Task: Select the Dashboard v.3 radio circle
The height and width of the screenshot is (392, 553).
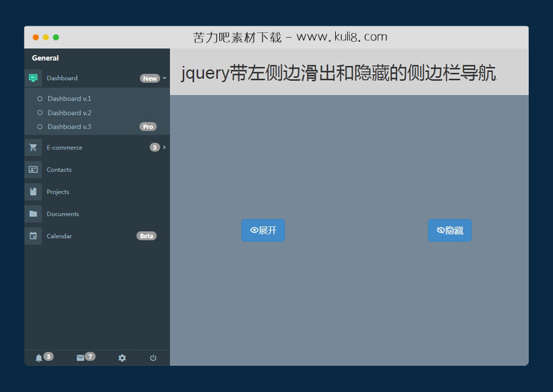Action: (x=41, y=127)
